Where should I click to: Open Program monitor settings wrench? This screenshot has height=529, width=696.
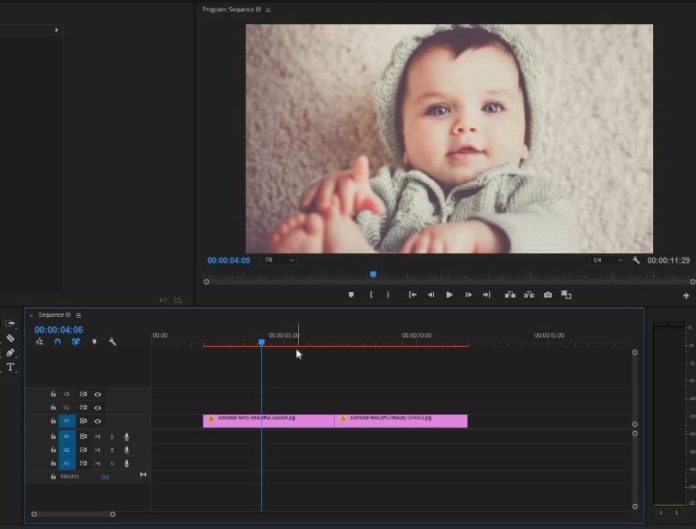point(636,260)
